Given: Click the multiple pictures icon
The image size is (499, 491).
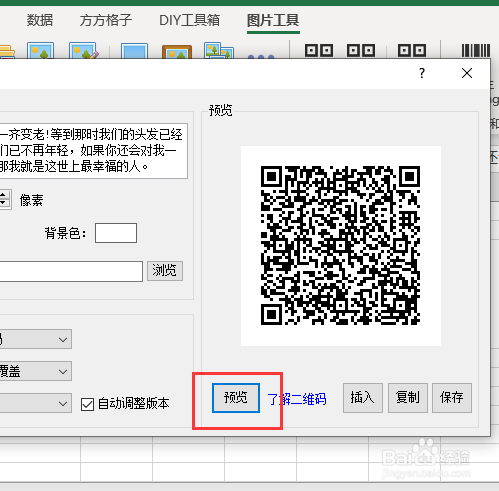Looking at the screenshot, I should (219, 51).
